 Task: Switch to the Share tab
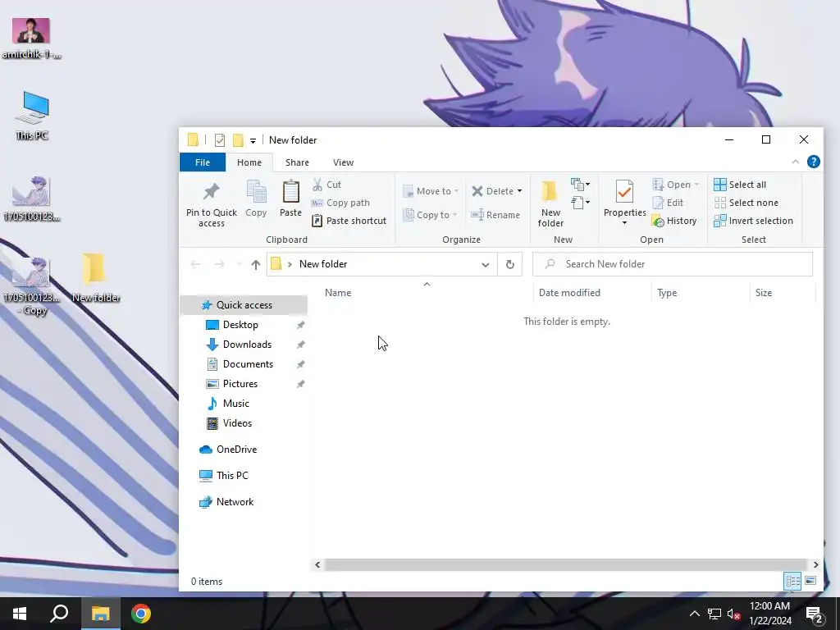[297, 162]
